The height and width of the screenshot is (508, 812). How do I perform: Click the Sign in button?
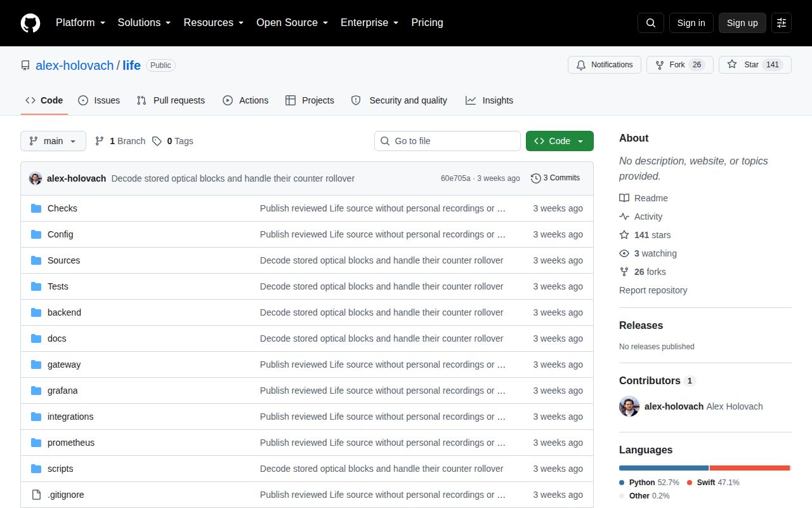point(691,23)
